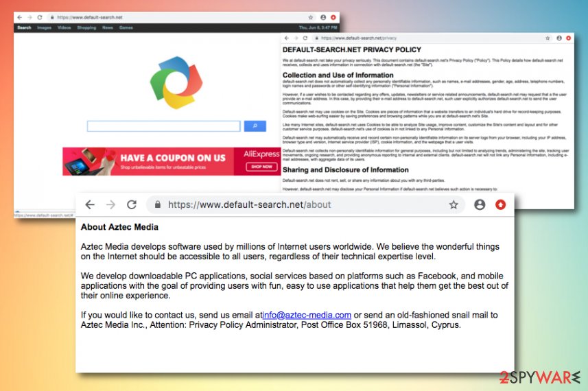Image resolution: width=588 pixels, height=391 pixels.
Task: Click the About Aztec Media heading
Action: point(119,227)
